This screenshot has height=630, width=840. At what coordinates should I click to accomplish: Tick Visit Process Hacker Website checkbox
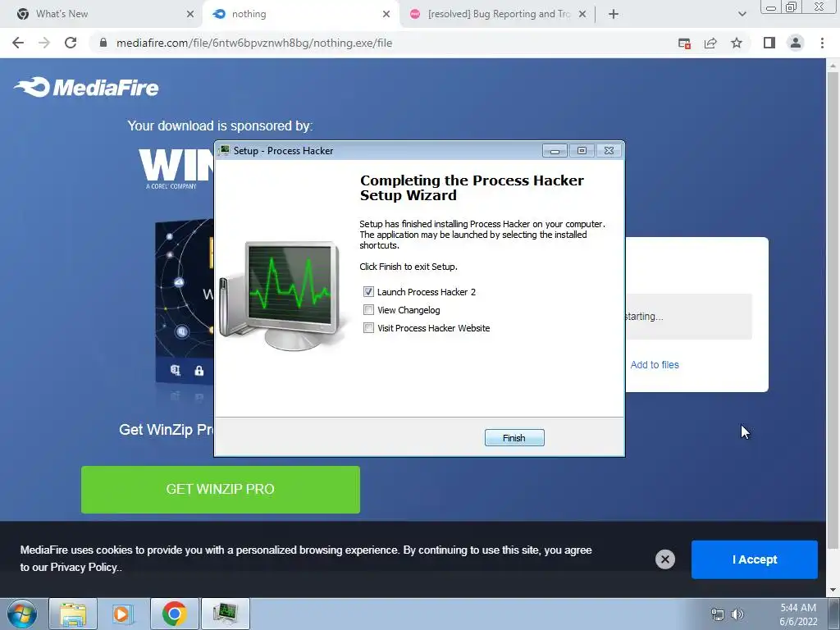[368, 328]
